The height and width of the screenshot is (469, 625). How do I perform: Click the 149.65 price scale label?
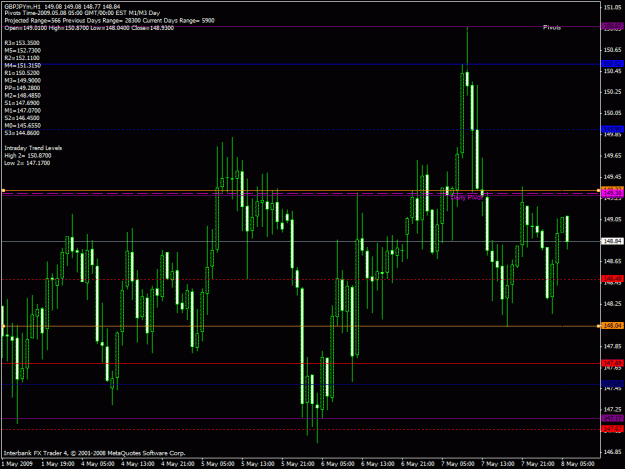[x=613, y=156]
